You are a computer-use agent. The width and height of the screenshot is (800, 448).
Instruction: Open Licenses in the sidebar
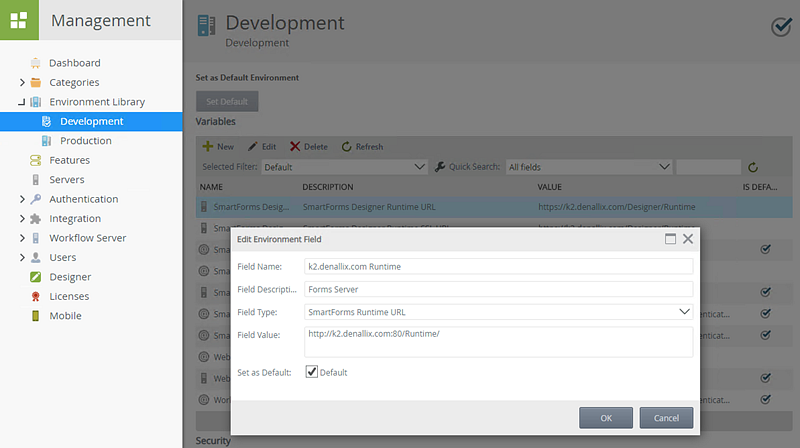coord(69,296)
